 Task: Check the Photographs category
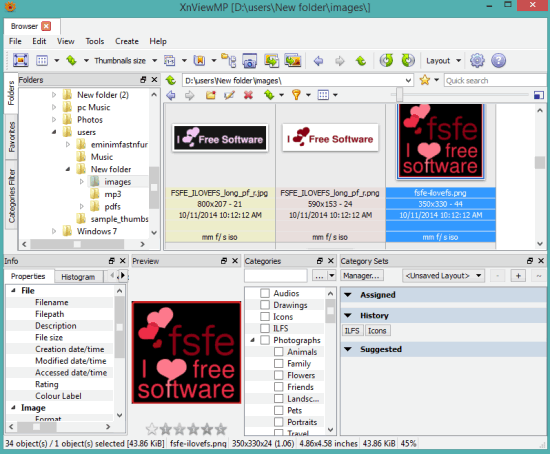click(x=265, y=340)
